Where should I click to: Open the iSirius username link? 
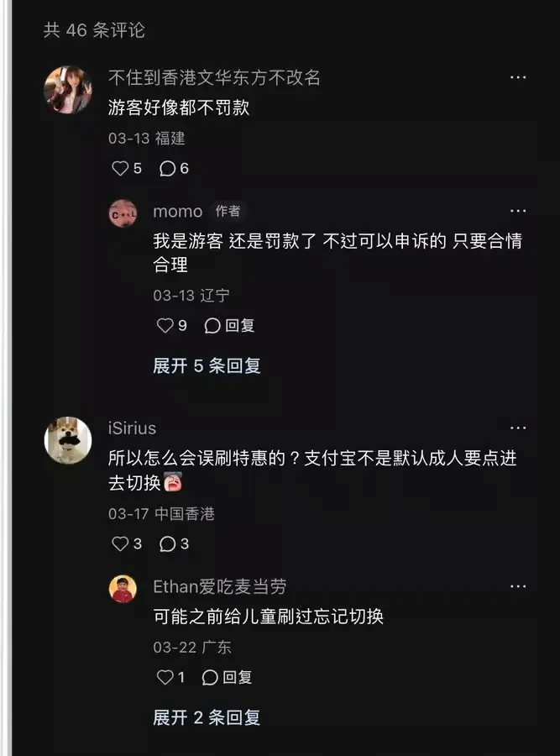click(x=132, y=428)
